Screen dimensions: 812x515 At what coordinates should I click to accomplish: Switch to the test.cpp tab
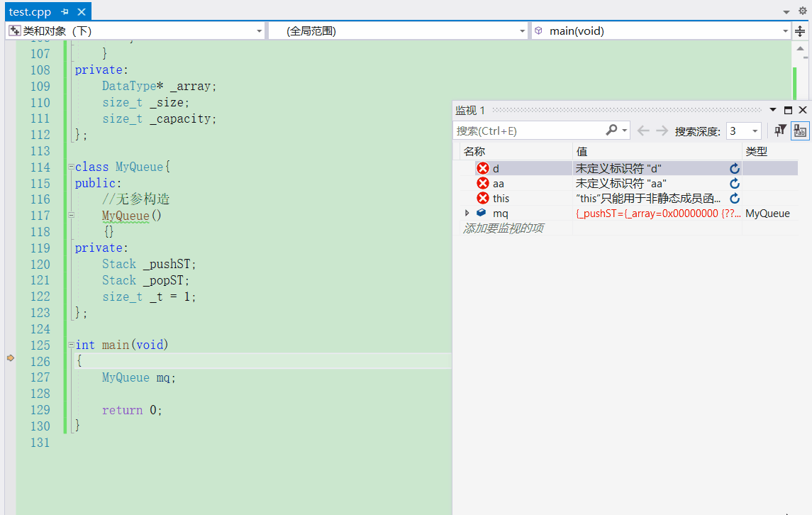click(x=30, y=11)
